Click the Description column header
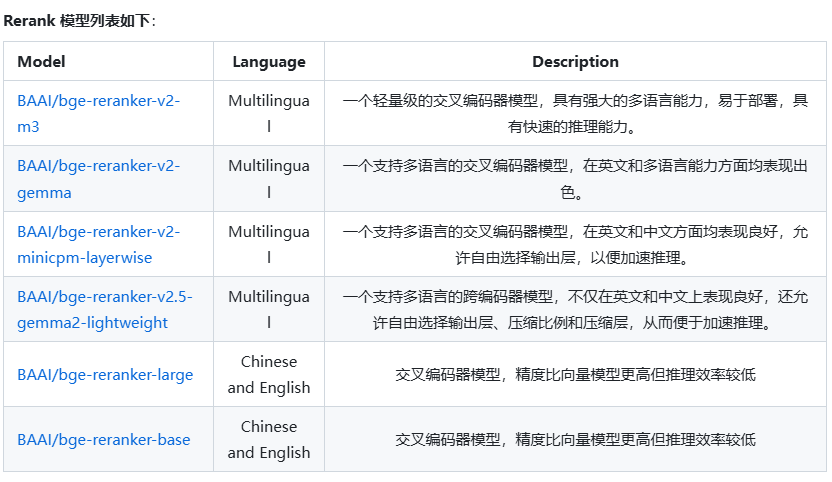The width and height of the screenshot is (832, 482). (x=575, y=62)
